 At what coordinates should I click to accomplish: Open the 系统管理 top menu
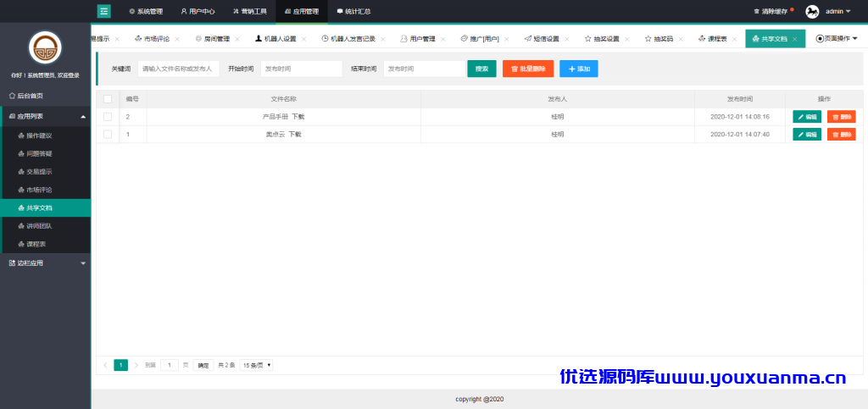146,11
